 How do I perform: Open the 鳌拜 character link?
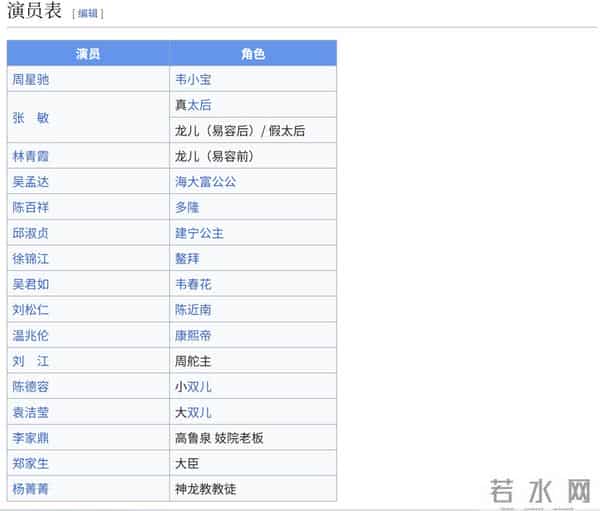point(187,258)
